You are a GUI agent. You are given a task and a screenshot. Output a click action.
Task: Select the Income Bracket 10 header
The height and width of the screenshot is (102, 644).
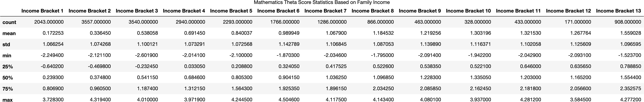[x=468, y=11]
